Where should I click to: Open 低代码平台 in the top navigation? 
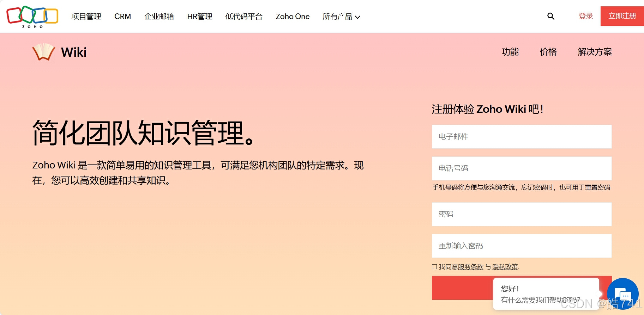[x=244, y=17]
